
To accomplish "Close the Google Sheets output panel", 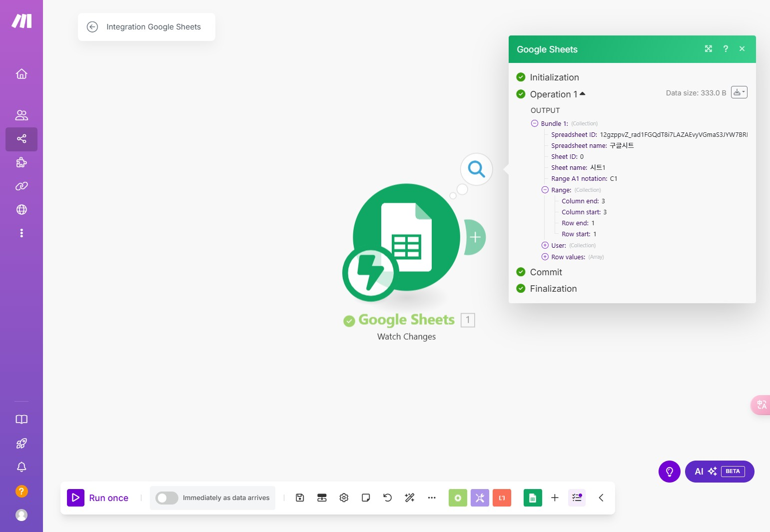I will point(742,48).
